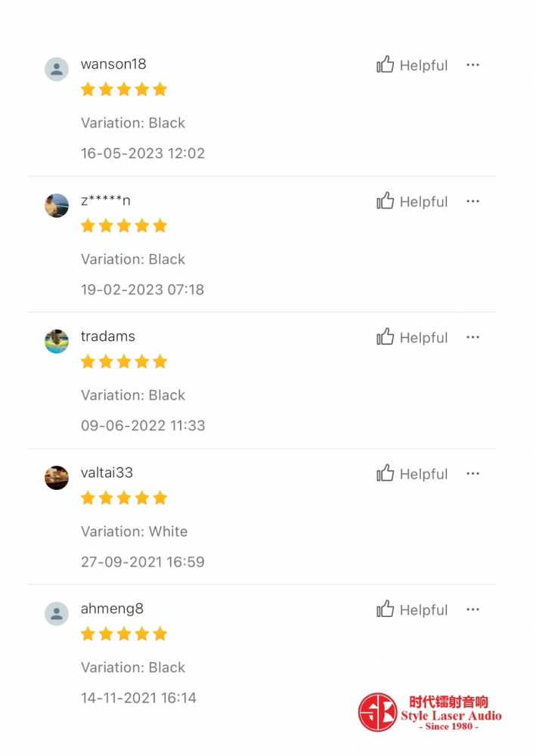Viewport: 536px width, 756px height.
Task: Select the username tradams
Action: pyautogui.click(x=108, y=336)
